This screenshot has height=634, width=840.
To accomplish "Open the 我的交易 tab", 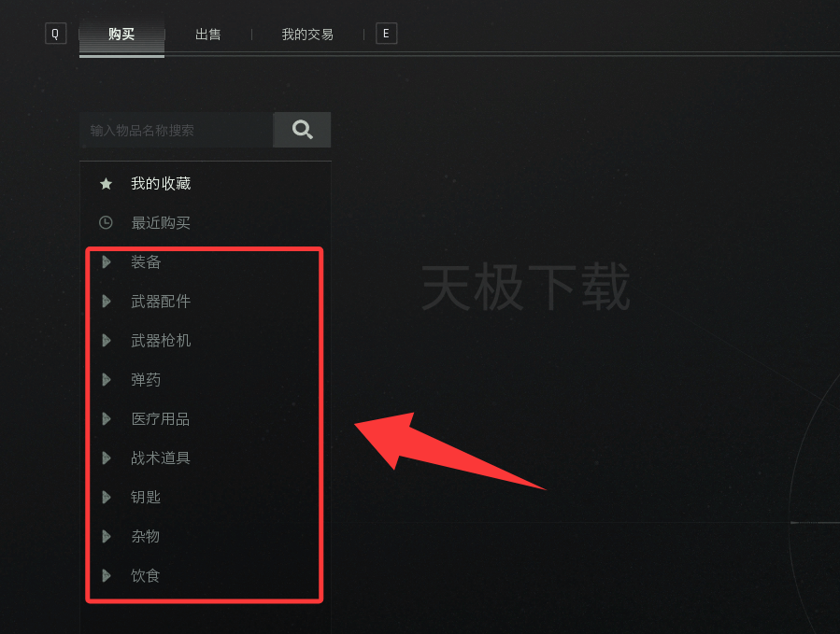I will pyautogui.click(x=307, y=35).
